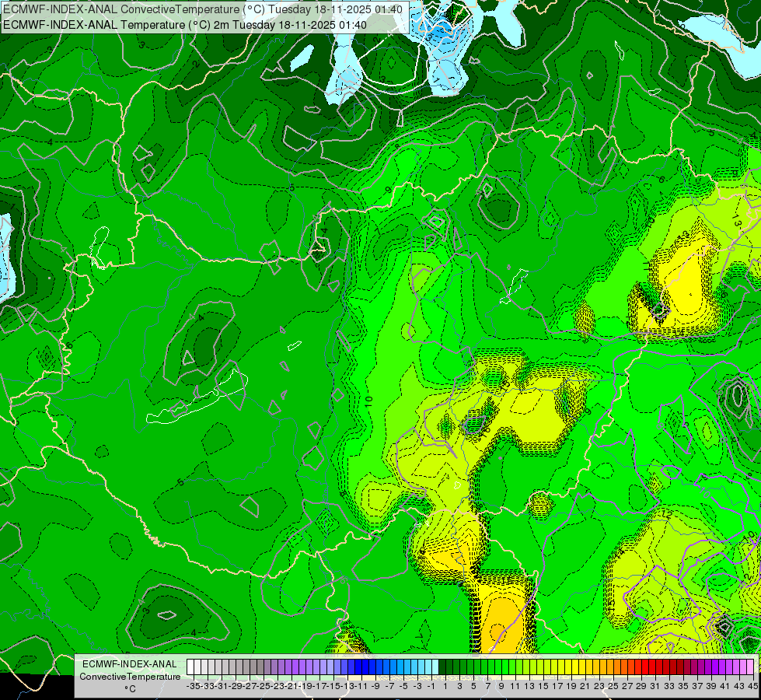Image resolution: width=761 pixels, height=700 pixels.
Task: Click the ConvectiveTemperature title line at top
Action: pyautogui.click(x=203, y=9)
